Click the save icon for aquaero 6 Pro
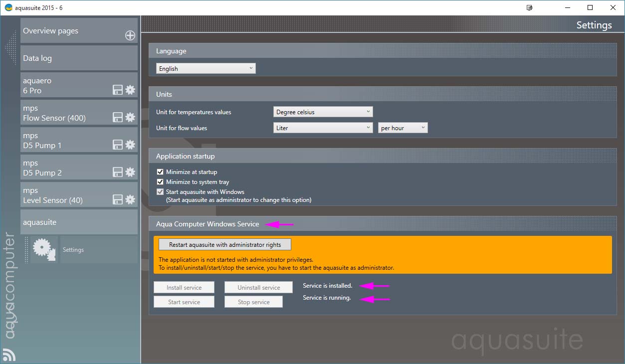 coord(118,90)
